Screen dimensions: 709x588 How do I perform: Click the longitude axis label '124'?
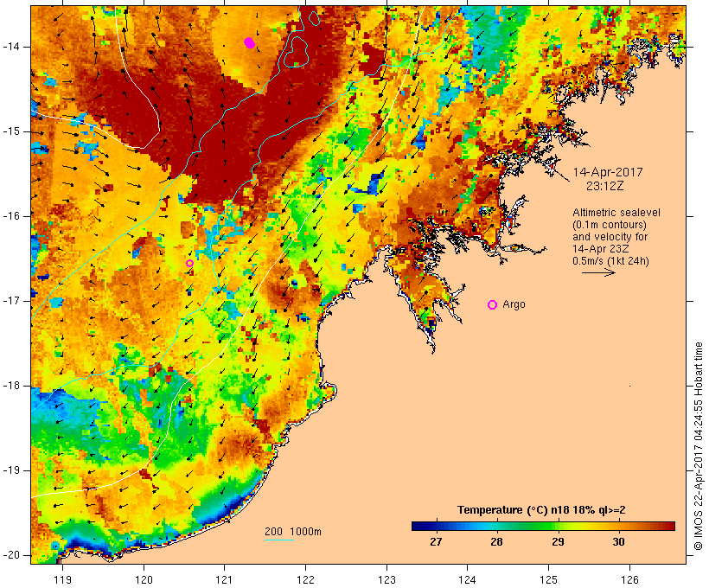click(467, 579)
